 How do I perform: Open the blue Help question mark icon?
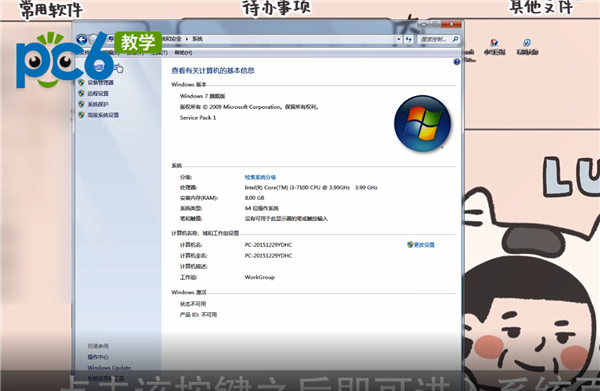click(457, 62)
